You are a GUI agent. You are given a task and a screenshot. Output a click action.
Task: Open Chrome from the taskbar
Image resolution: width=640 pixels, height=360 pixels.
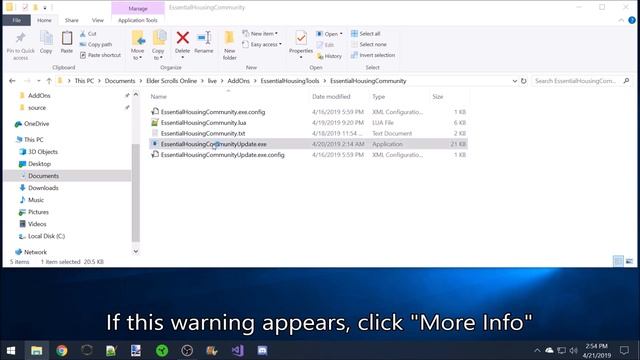62,350
